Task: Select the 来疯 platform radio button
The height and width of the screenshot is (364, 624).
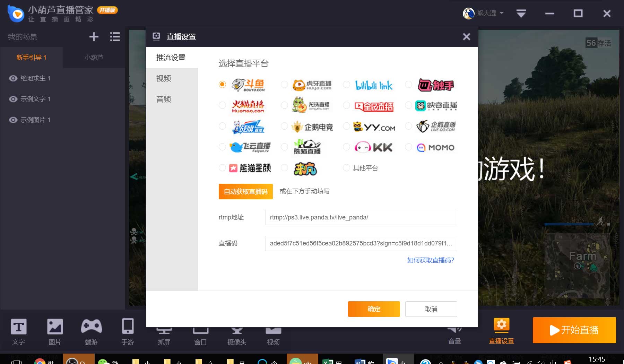Action: tap(284, 168)
